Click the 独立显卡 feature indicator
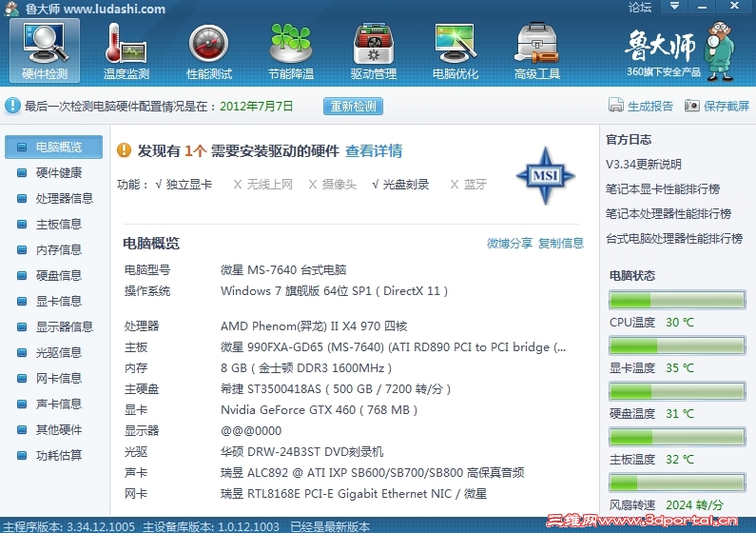 [x=184, y=185]
